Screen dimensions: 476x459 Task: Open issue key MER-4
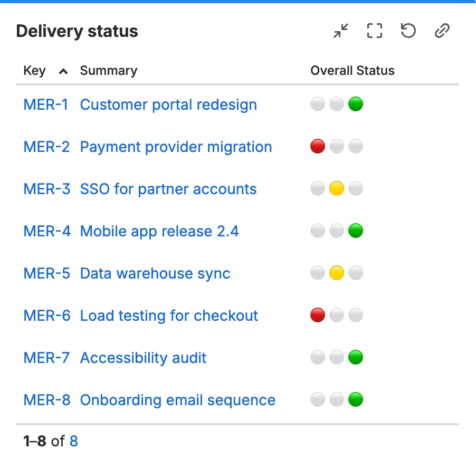(x=47, y=231)
